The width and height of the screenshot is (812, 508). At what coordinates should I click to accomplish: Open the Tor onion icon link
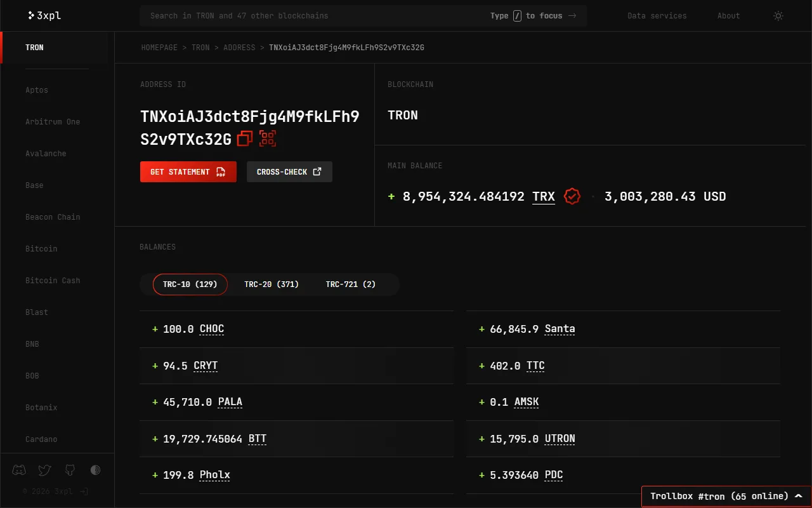pyautogui.click(x=95, y=470)
